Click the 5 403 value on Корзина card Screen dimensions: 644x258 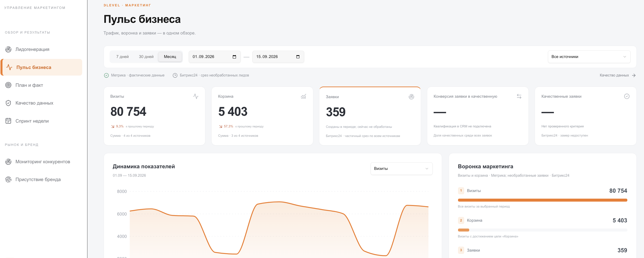pos(233,112)
